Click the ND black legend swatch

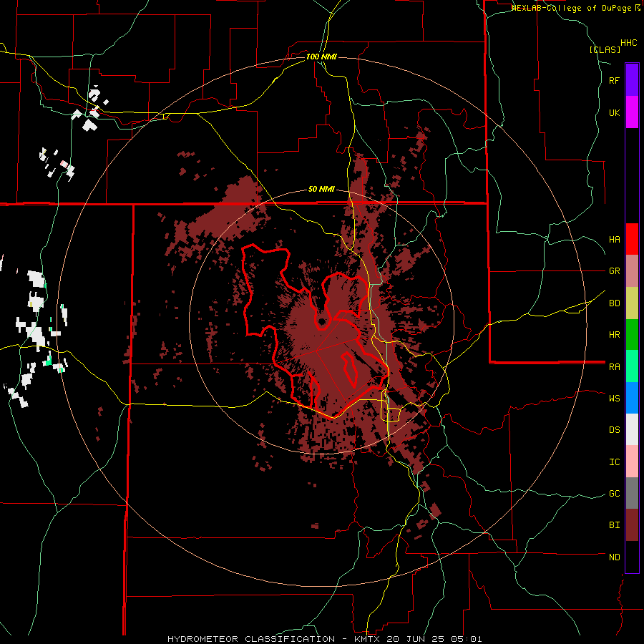(x=632, y=557)
